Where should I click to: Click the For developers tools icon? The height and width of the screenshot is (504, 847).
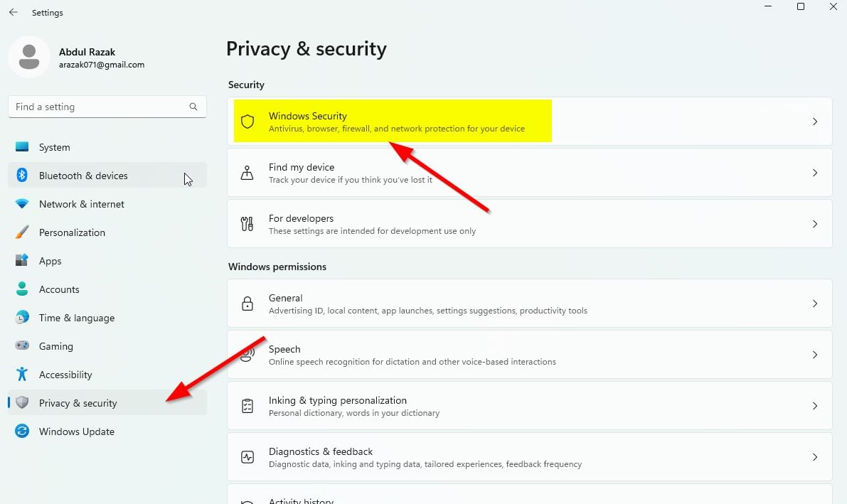tap(247, 224)
